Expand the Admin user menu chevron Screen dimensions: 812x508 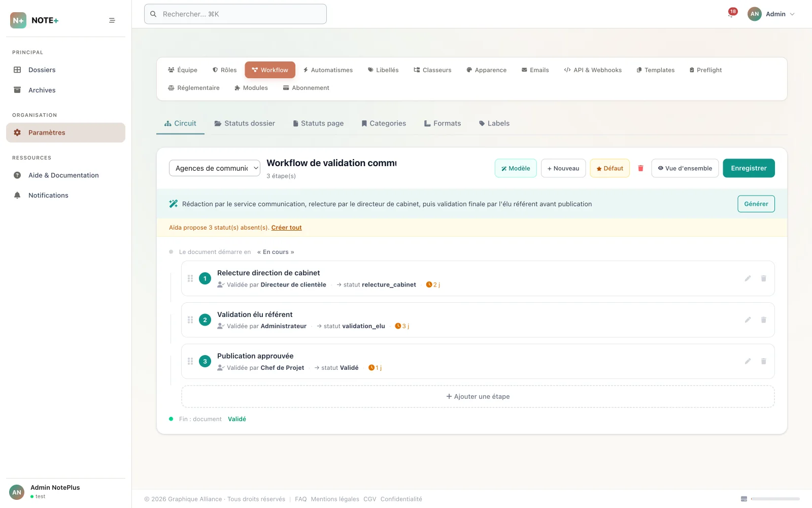pos(792,14)
